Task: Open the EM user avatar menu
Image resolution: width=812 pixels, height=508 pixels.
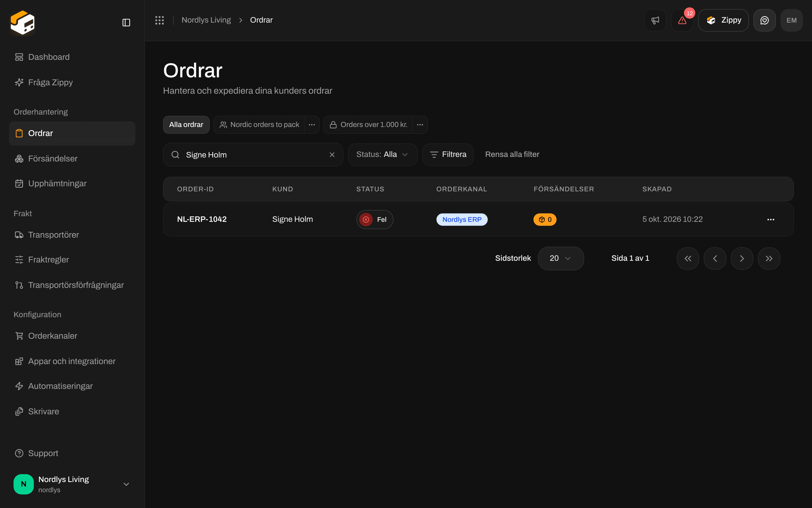Action: 791,20
